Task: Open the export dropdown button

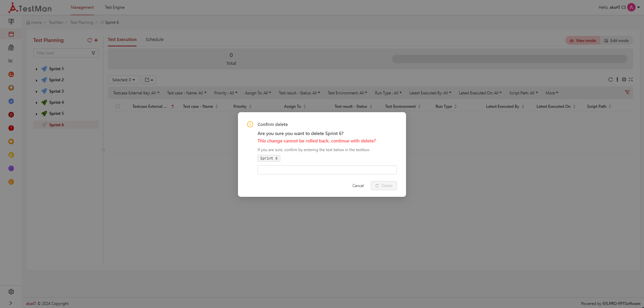Action: [x=149, y=80]
